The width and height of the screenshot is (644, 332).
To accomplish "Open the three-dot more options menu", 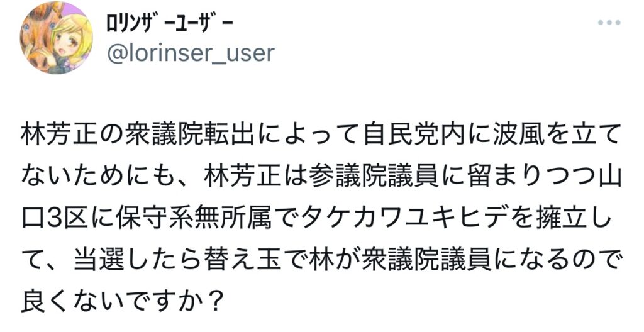I will (609, 23).
